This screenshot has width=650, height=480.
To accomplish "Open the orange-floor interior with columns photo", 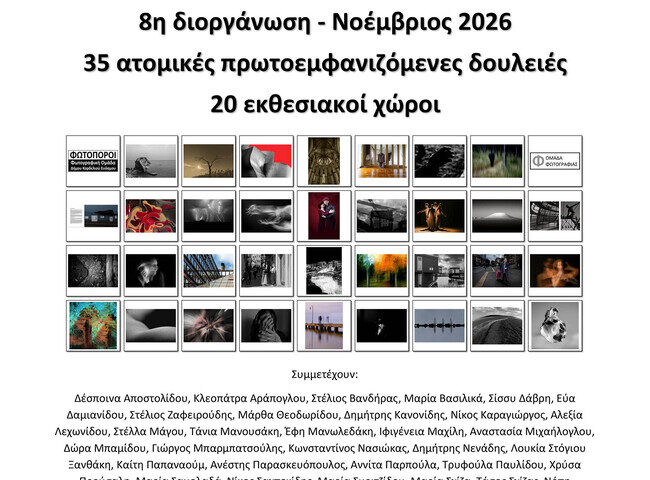I will click(x=382, y=161).
